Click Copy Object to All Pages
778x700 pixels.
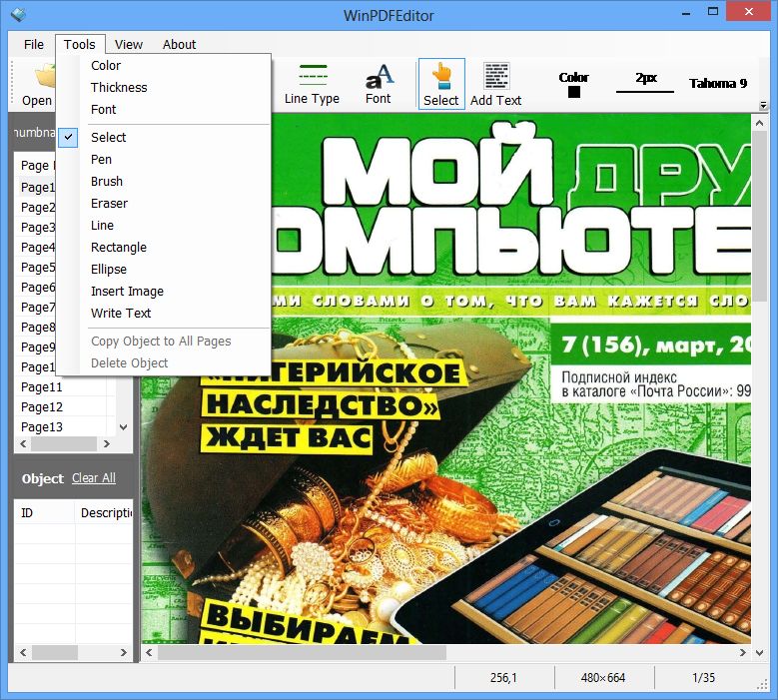pyautogui.click(x=164, y=342)
